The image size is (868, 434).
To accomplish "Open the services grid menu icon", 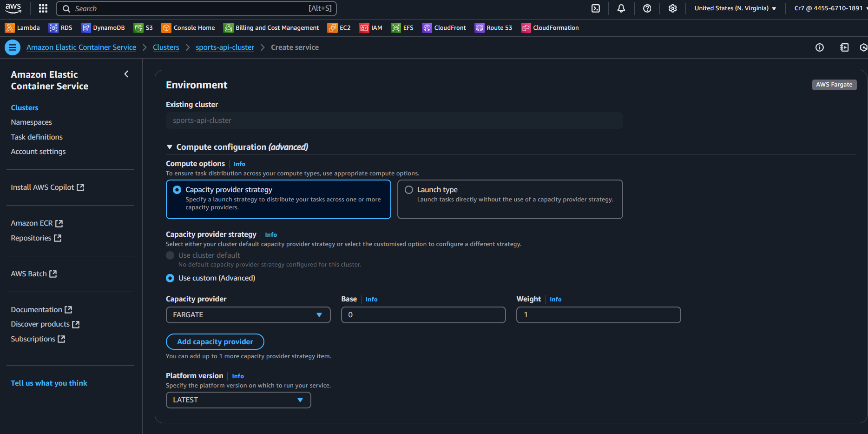I will pos(43,8).
